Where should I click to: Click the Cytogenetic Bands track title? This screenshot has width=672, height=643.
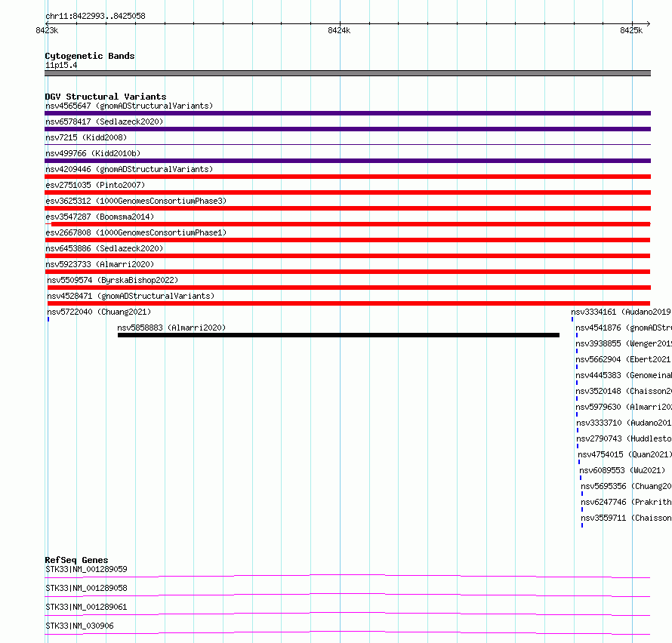pyautogui.click(x=90, y=56)
